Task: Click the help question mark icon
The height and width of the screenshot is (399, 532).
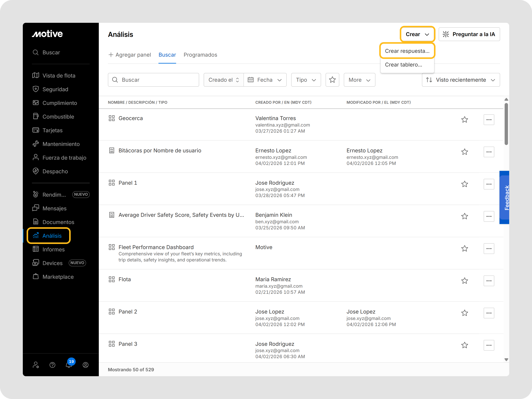Action: tap(52, 365)
